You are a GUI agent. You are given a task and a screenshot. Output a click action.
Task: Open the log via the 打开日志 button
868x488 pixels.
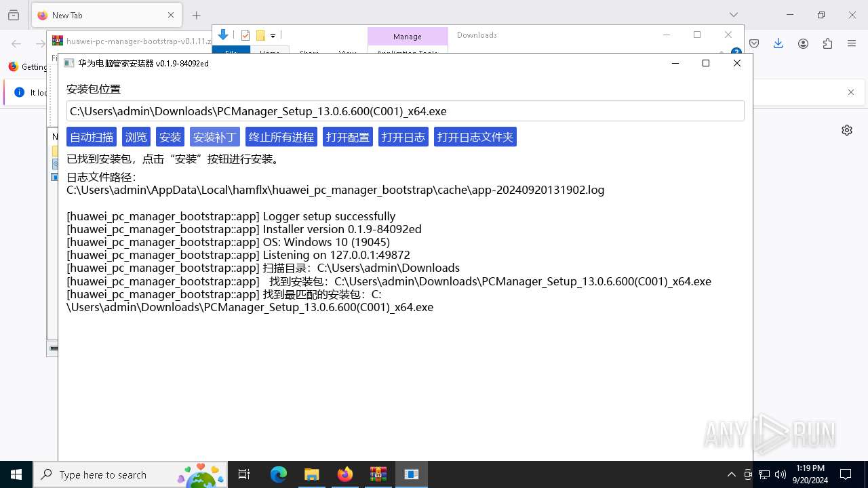pyautogui.click(x=403, y=137)
